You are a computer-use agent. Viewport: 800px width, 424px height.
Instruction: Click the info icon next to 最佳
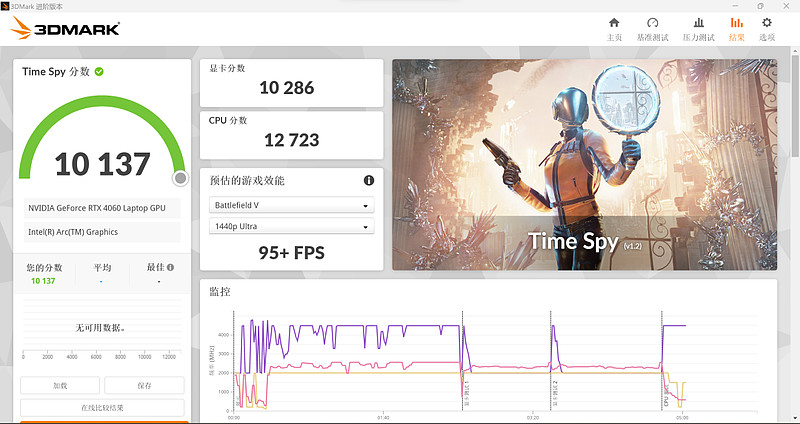(x=170, y=267)
